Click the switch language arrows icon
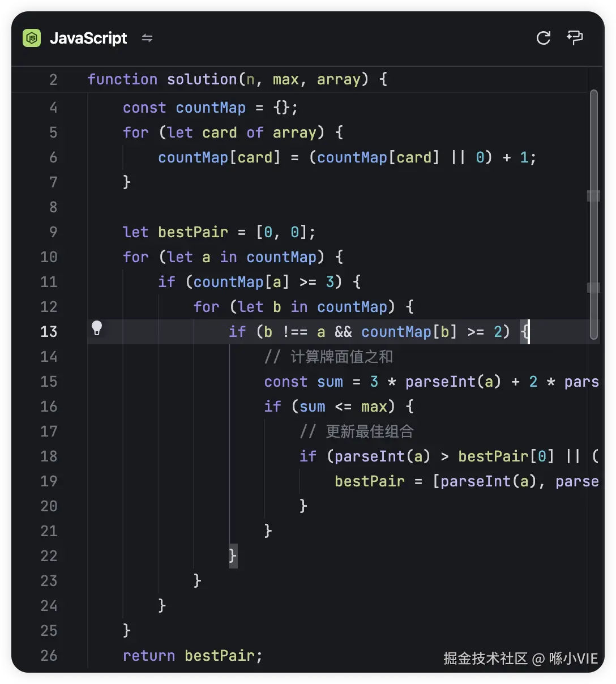The height and width of the screenshot is (684, 616). click(147, 38)
